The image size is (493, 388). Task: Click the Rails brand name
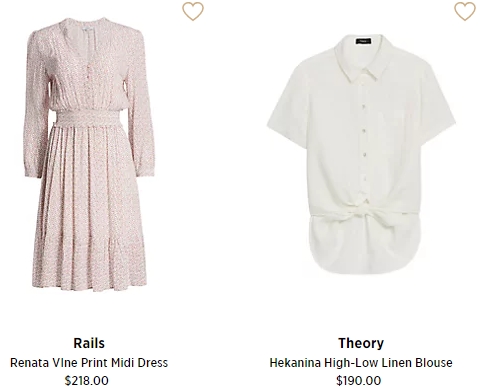(x=89, y=343)
